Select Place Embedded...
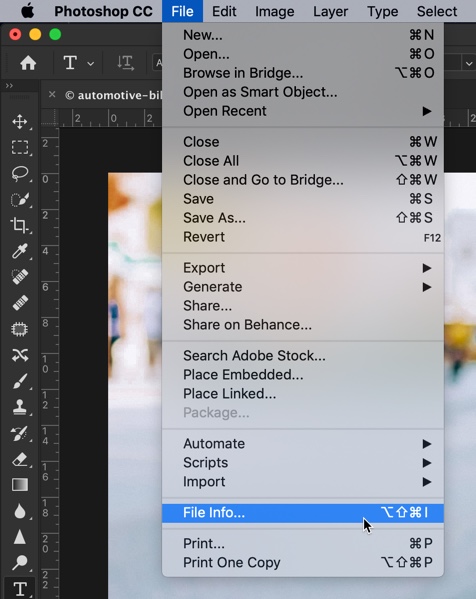 [303, 375]
